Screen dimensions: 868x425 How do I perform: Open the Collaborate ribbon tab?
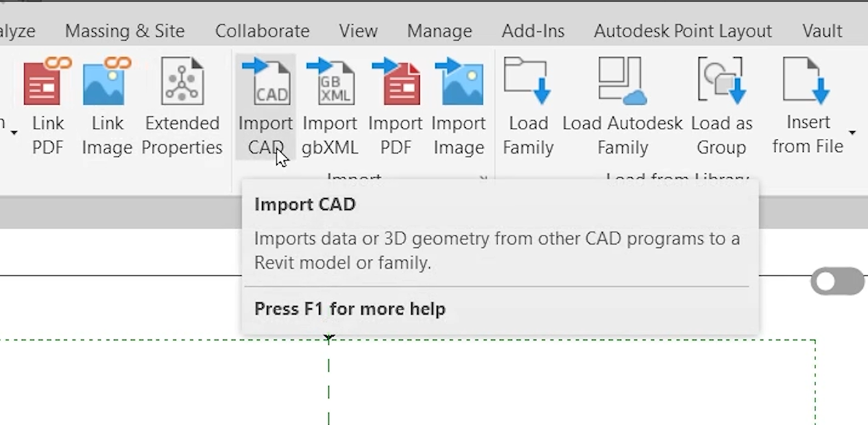[x=262, y=30]
